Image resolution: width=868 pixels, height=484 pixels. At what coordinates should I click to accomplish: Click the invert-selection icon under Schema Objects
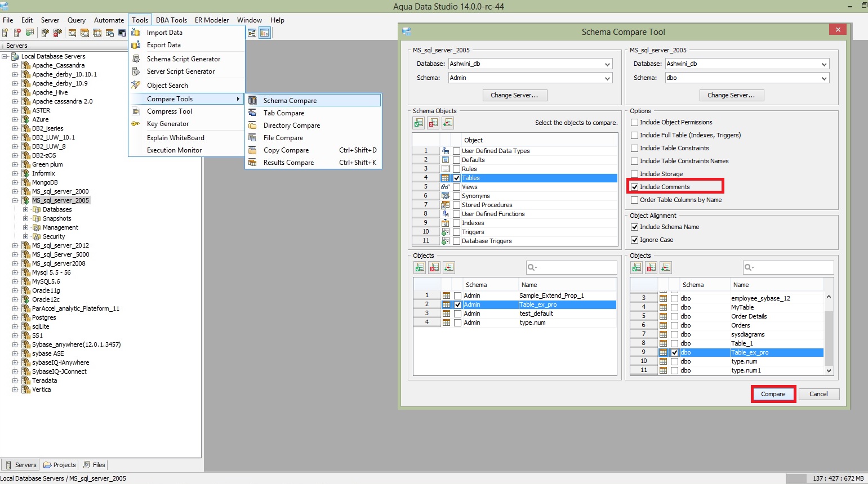448,123
